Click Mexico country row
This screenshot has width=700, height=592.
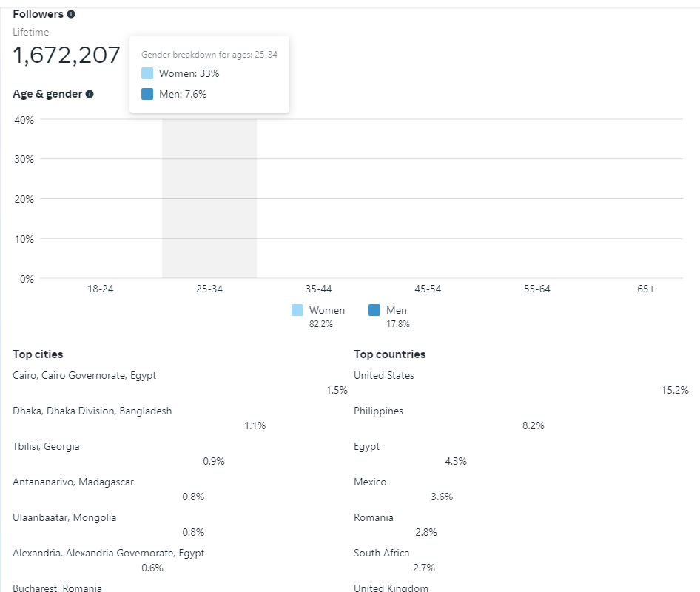[522, 489]
